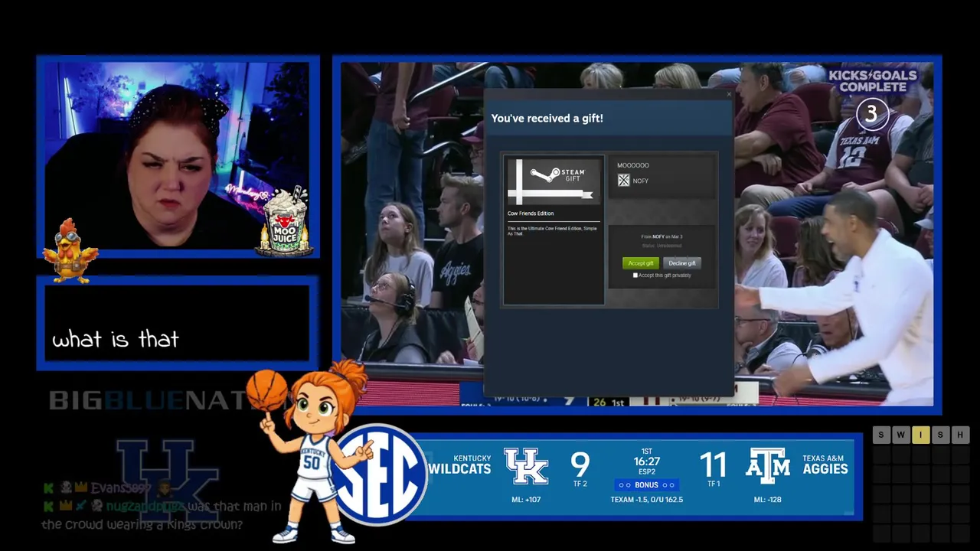Viewport: 980px width, 551px height.
Task: Click the Evans5899 chat username
Action: pyautogui.click(x=121, y=488)
